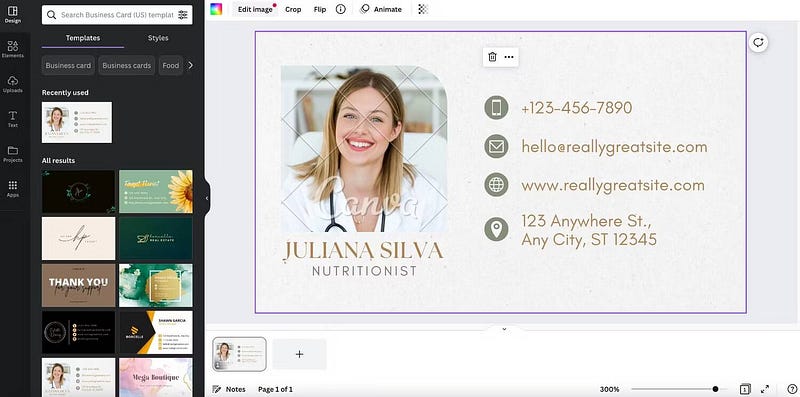The width and height of the screenshot is (800, 397).
Task: Select the phone icon on card
Action: click(496, 108)
